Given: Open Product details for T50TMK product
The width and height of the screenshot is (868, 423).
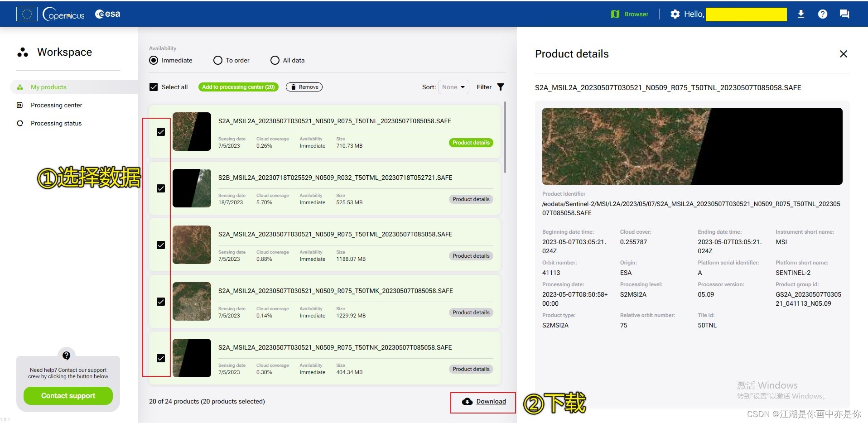Looking at the screenshot, I should click(471, 312).
